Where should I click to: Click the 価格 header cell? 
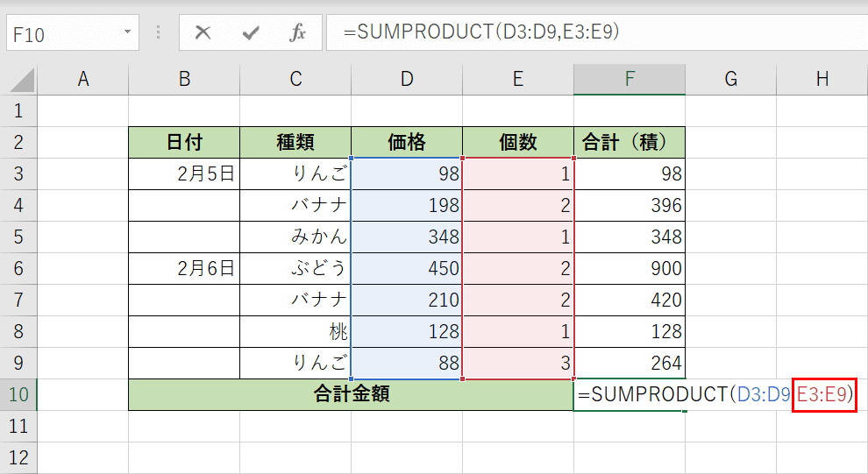407,142
